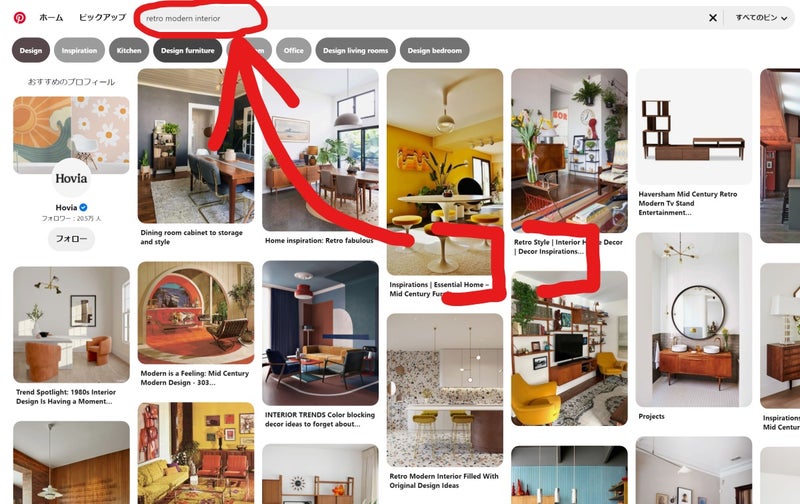This screenshot has height=504, width=800.
Task: Select the Design filter chip
Action: 31,51
